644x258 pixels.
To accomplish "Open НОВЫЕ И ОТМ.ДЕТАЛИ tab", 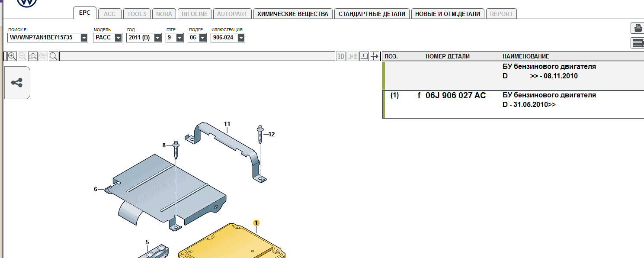I will pyautogui.click(x=448, y=14).
